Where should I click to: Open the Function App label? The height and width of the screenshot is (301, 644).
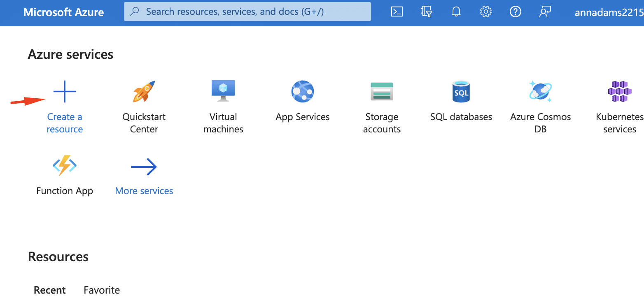click(65, 191)
